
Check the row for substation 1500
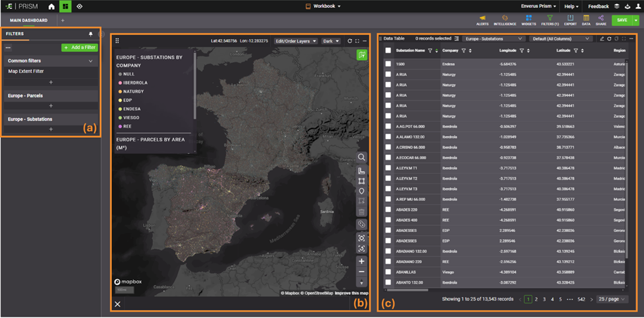coord(388,64)
